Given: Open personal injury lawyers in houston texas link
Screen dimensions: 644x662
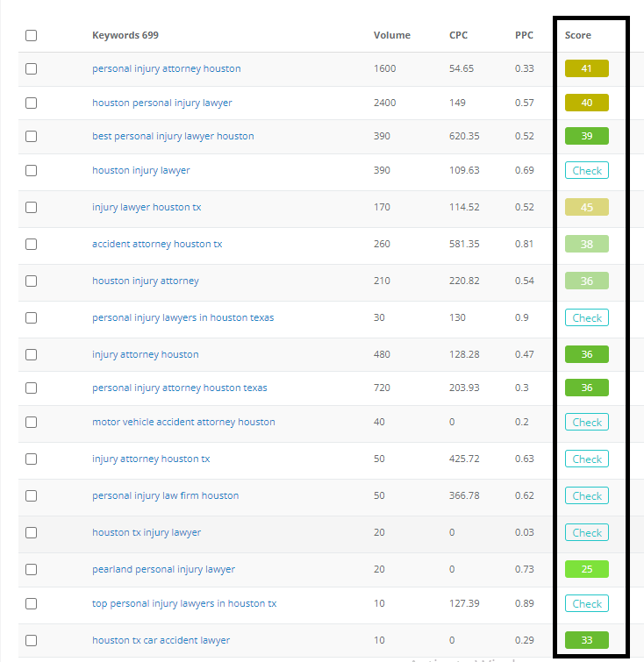Looking at the screenshot, I should pyautogui.click(x=183, y=318).
